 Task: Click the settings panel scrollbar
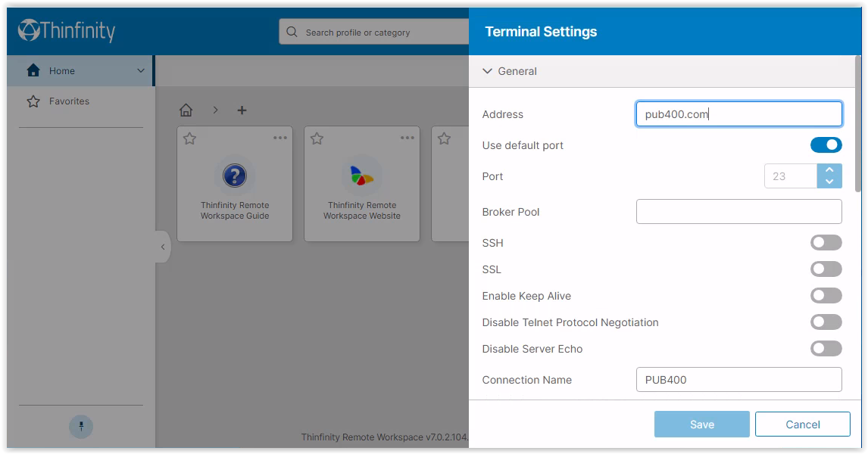coord(857,124)
